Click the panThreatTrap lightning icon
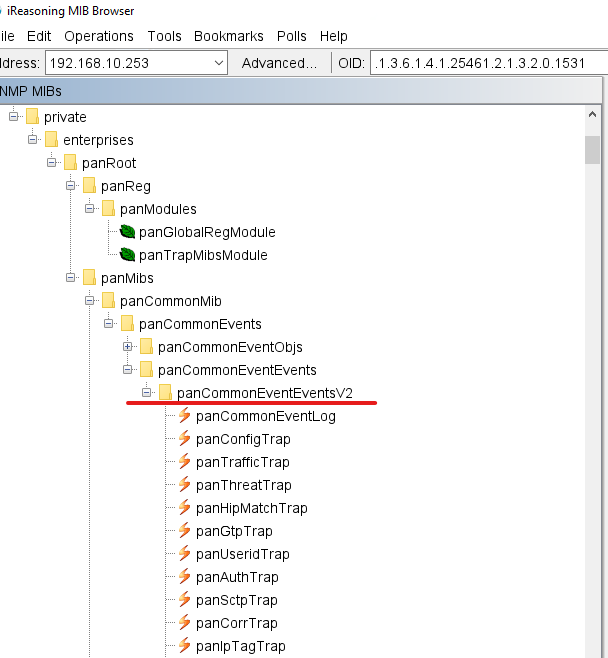This screenshot has height=658, width=608. 184,485
